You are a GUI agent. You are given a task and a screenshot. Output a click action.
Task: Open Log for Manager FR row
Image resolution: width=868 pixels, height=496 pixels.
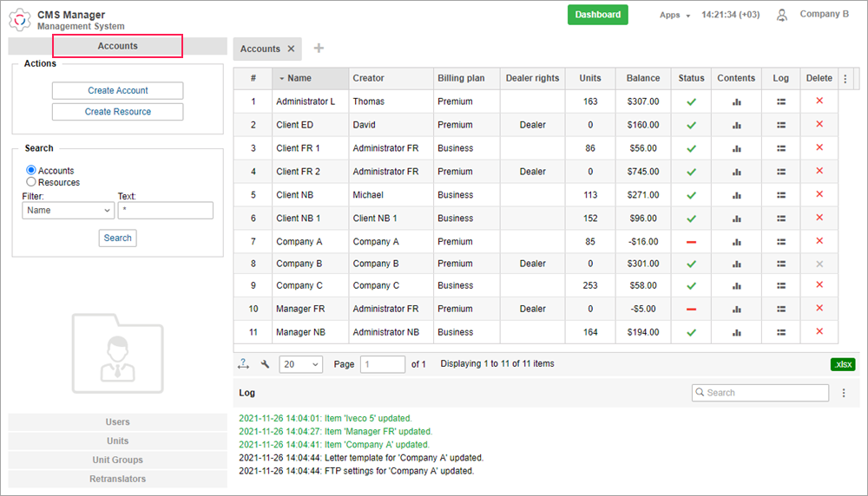click(780, 309)
